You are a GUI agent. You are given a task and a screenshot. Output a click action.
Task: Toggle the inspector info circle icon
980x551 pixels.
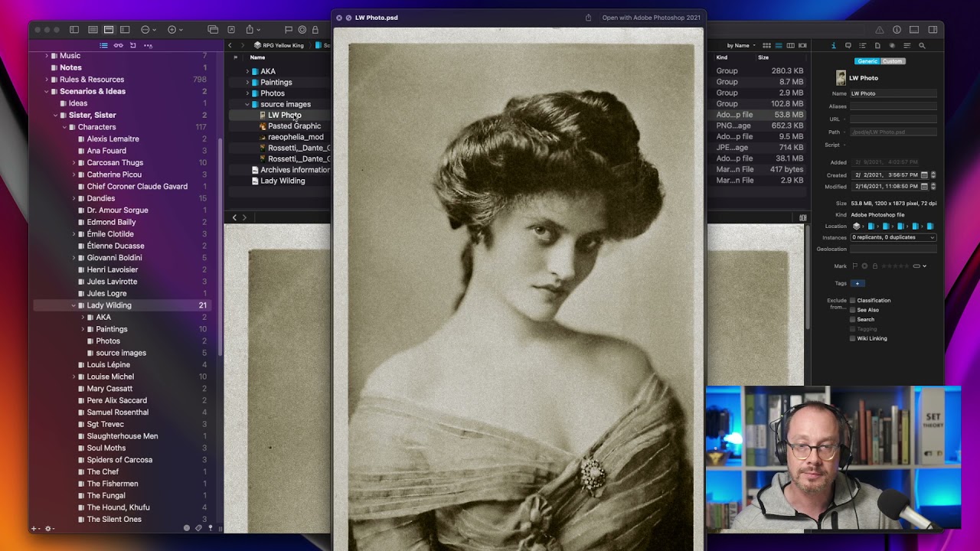(x=897, y=30)
